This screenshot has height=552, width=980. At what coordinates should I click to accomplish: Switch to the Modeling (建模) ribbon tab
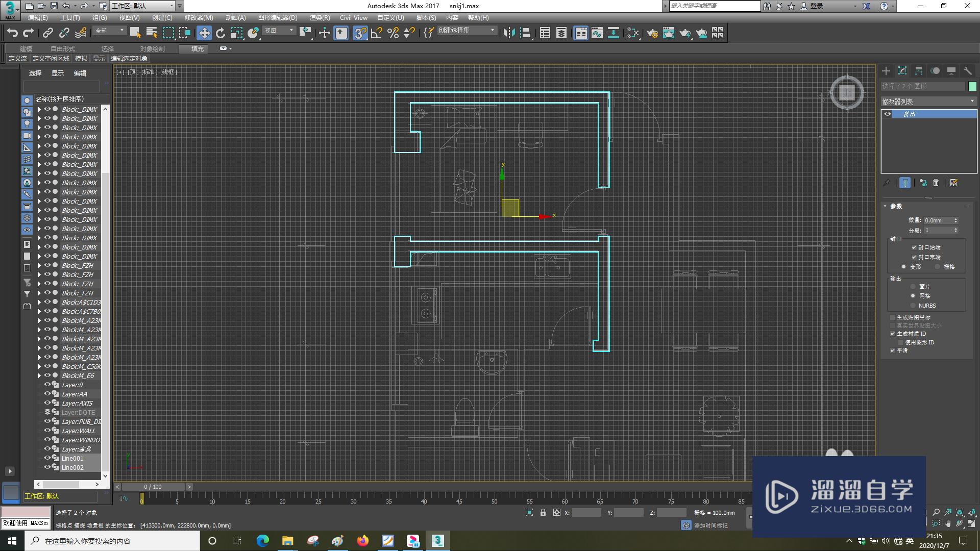pyautogui.click(x=26, y=49)
